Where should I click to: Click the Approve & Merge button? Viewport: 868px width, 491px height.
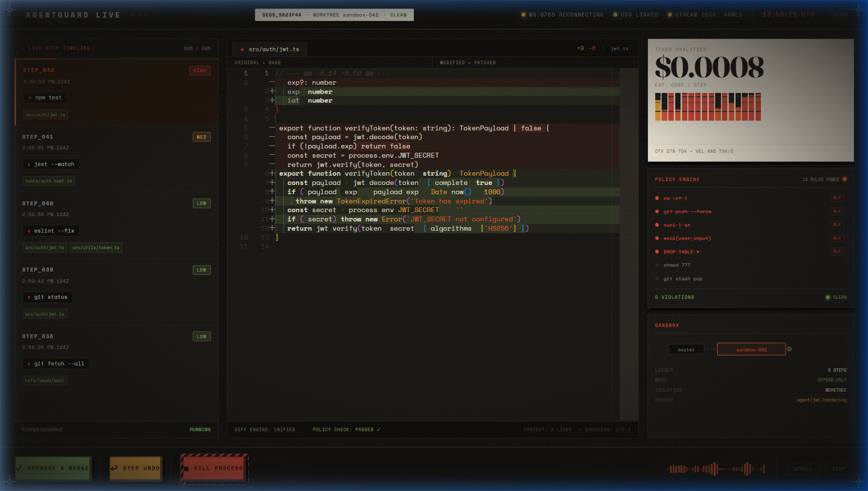point(53,468)
